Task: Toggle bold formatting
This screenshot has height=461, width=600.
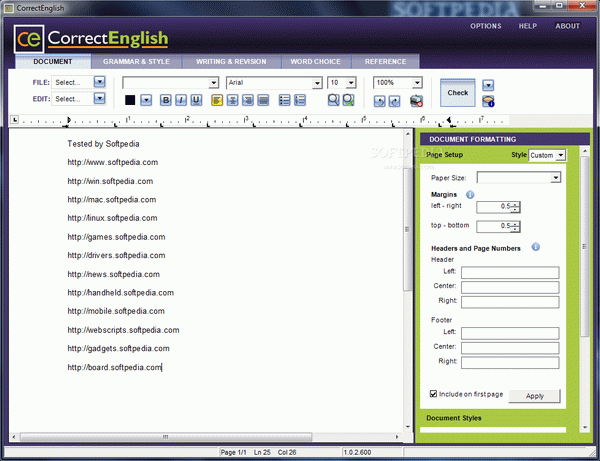Action: click(165, 100)
